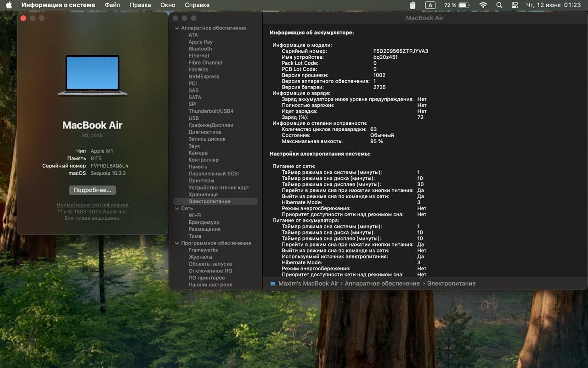
Task: Open the Файл menu
Action: (x=112, y=5)
